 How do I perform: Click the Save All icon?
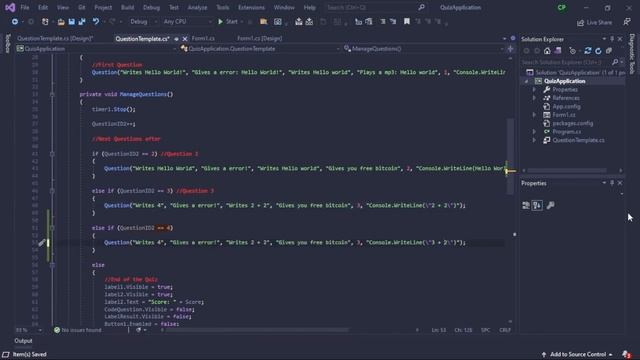pos(82,22)
